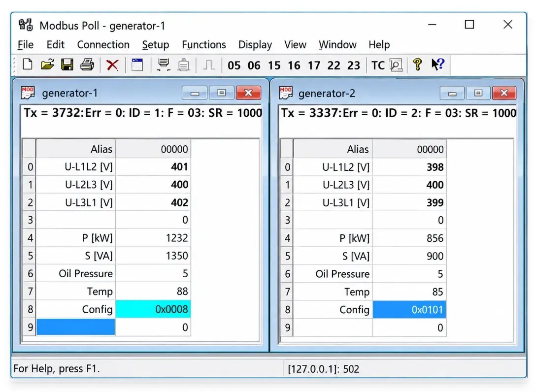This screenshot has width=535, height=392.
Task: Minimize the generator-2 child window
Action: [452, 93]
